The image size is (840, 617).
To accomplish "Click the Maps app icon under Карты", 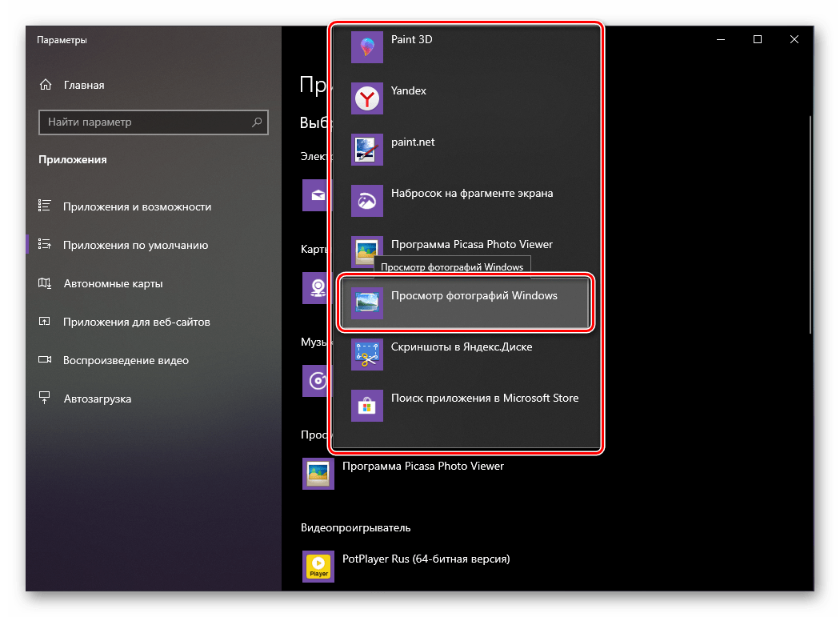I will click(316, 288).
